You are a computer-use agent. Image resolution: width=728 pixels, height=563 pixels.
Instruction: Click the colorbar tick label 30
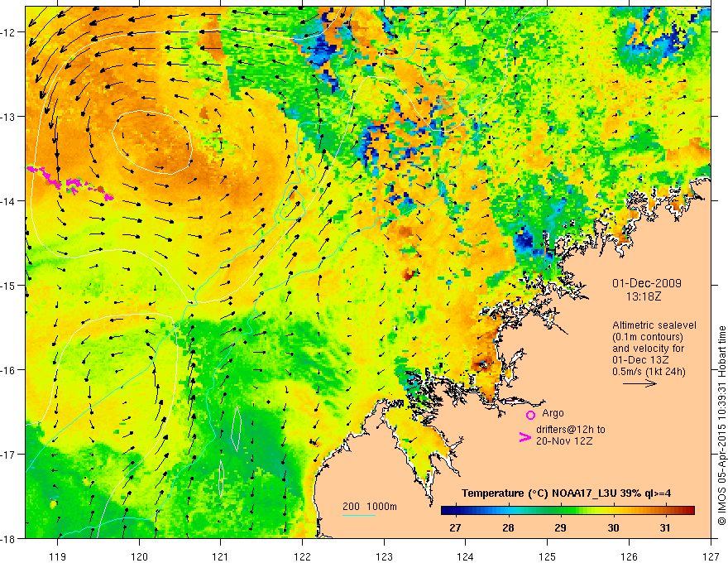pyautogui.click(x=613, y=527)
